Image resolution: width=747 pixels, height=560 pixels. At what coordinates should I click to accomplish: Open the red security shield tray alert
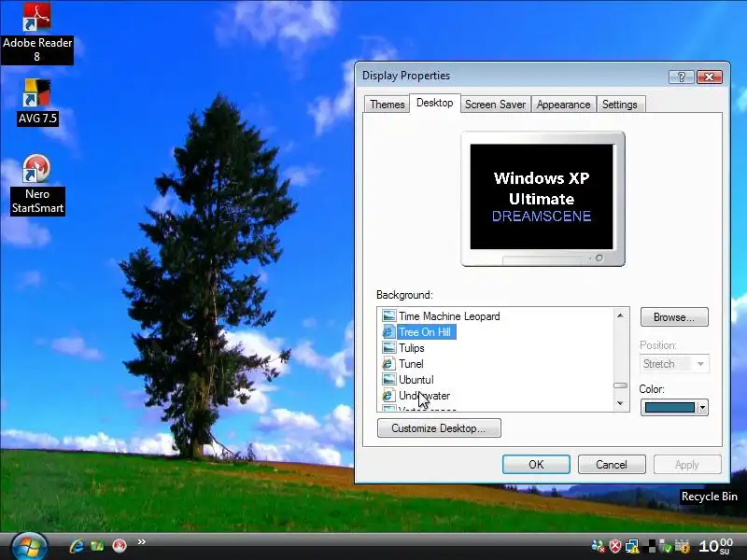615,546
